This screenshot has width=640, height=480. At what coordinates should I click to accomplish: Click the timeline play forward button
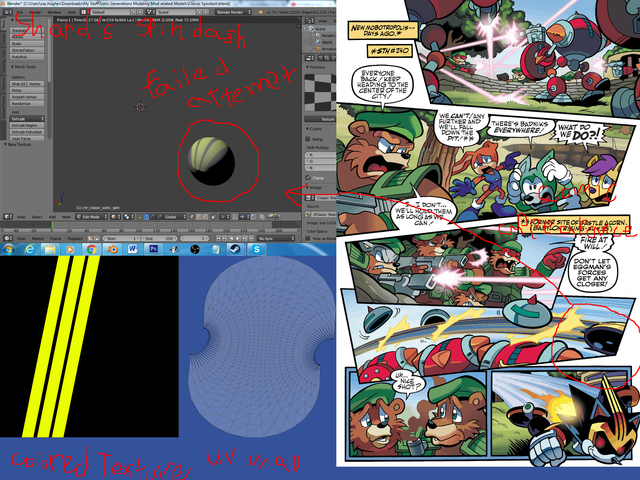coord(238,238)
